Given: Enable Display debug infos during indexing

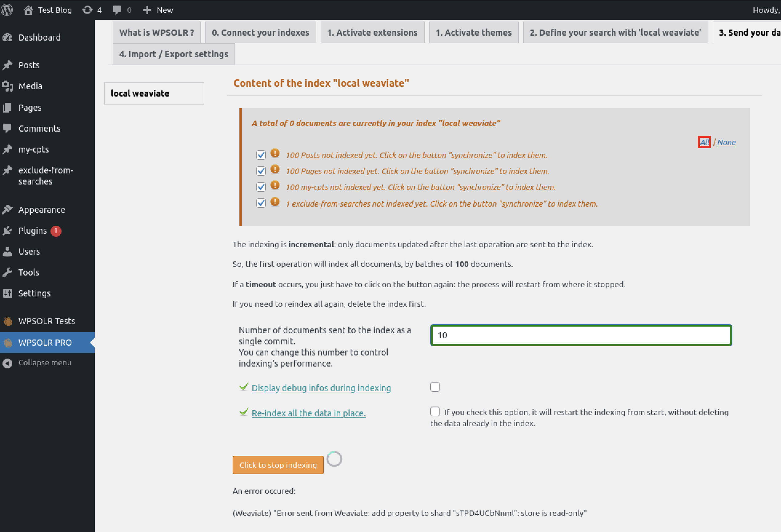Looking at the screenshot, I should click(x=435, y=387).
